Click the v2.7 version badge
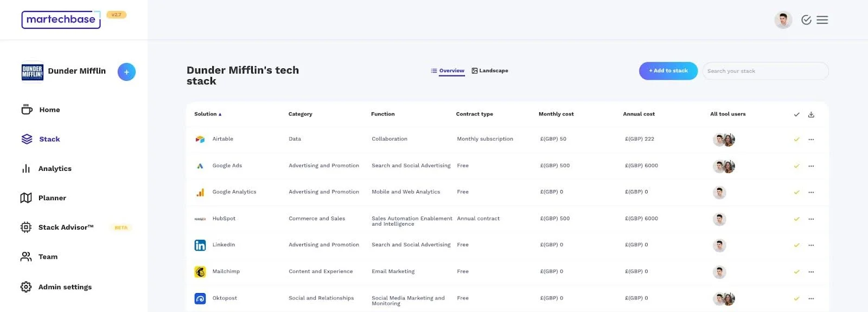 116,15
